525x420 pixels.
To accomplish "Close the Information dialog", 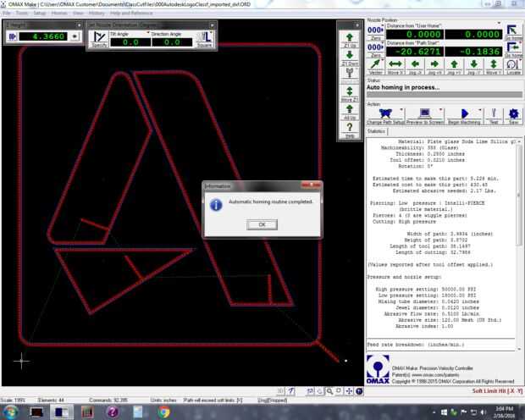I will [311, 185].
